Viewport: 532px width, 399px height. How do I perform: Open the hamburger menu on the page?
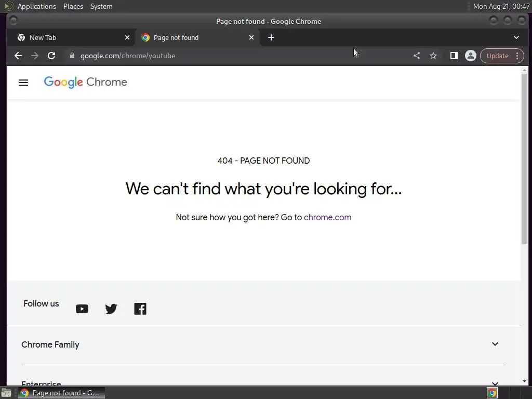pos(23,83)
